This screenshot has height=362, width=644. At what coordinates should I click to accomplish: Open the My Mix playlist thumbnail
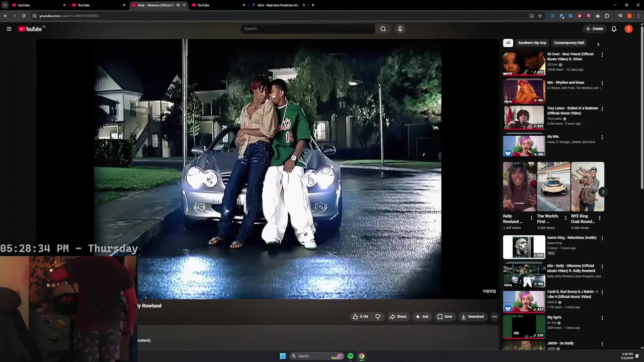[x=524, y=145]
